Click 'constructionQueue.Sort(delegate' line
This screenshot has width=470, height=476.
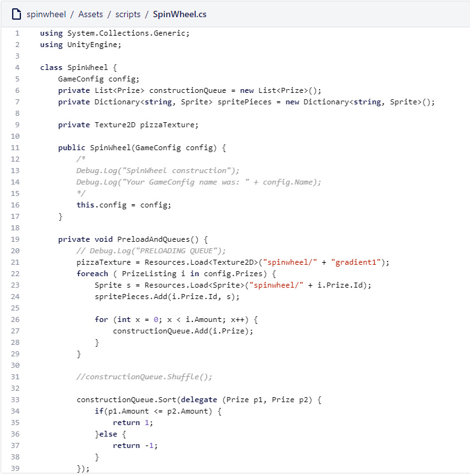click(198, 400)
